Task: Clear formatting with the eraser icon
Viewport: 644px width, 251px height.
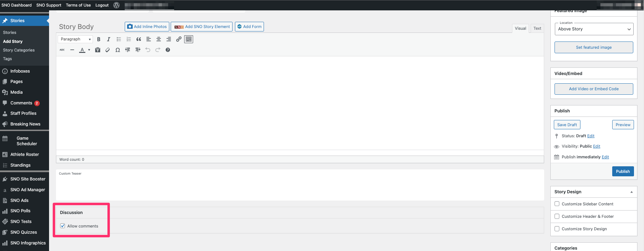Action: [x=108, y=50]
